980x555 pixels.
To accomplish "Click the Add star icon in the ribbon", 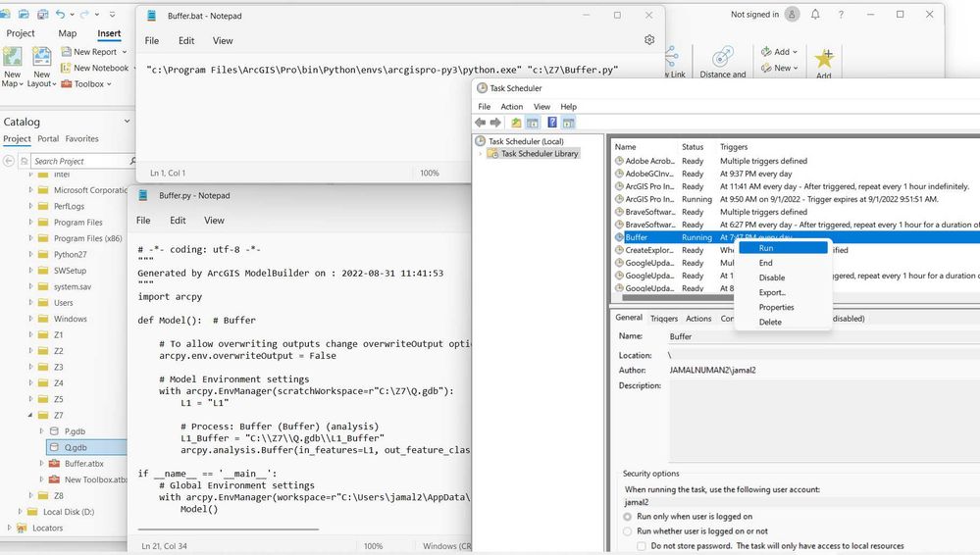I will click(824, 59).
